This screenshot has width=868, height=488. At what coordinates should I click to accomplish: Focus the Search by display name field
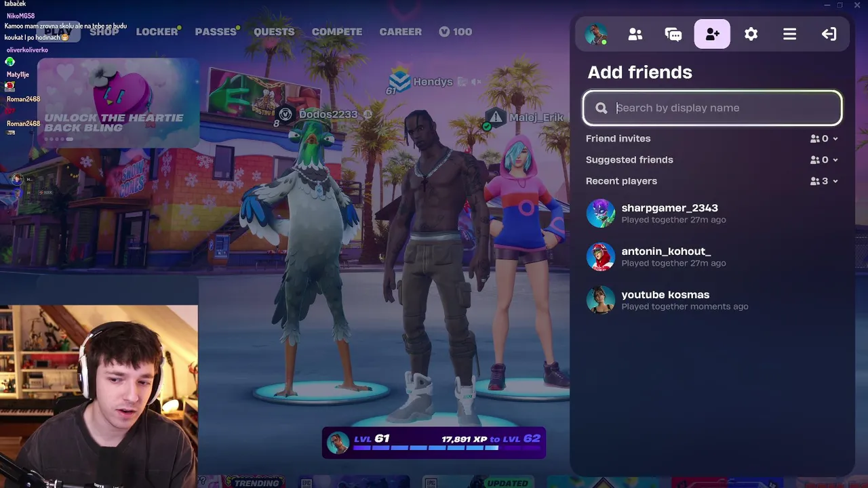pyautogui.click(x=712, y=108)
